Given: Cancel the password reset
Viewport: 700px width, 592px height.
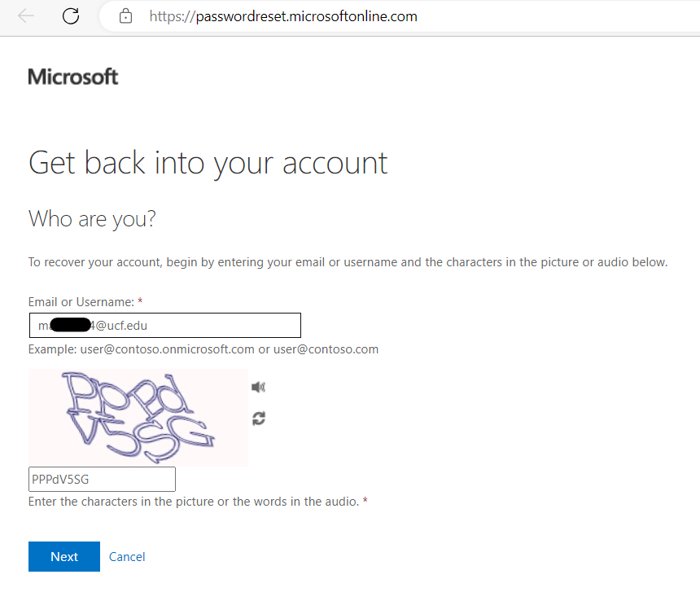Looking at the screenshot, I should click(x=127, y=557).
